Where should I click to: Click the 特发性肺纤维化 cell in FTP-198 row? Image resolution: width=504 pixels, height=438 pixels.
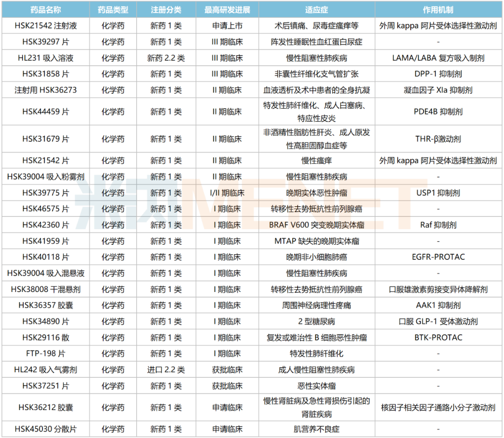[316, 354]
